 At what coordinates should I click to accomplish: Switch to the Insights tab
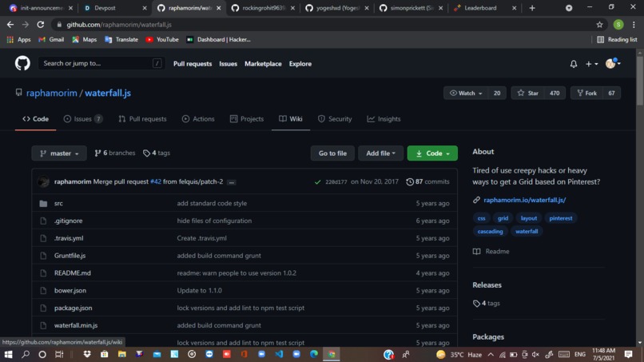tap(384, 119)
